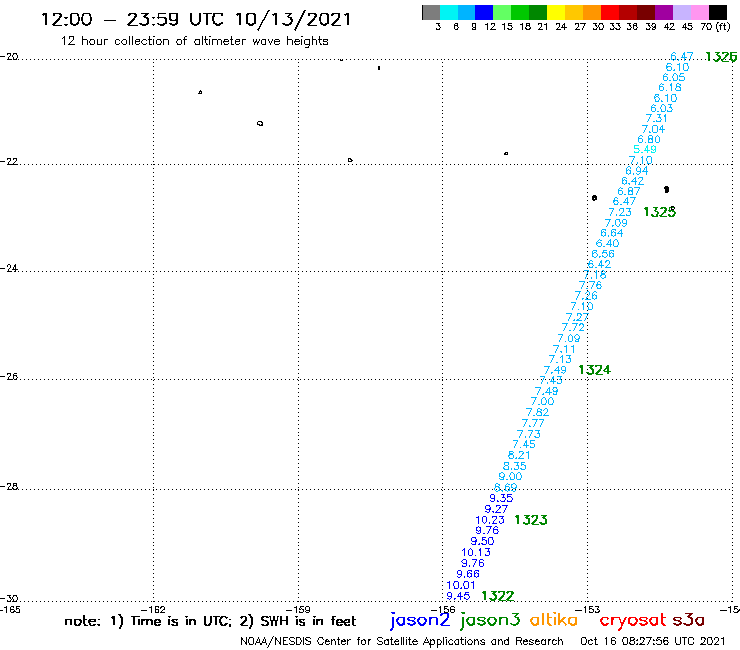Click the 9.45 wave height value

458,596
